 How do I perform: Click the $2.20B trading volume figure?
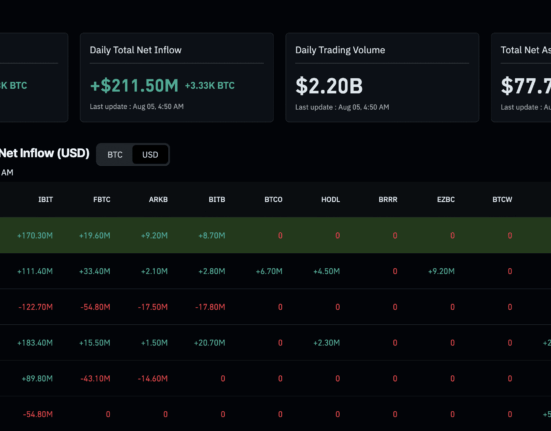329,86
